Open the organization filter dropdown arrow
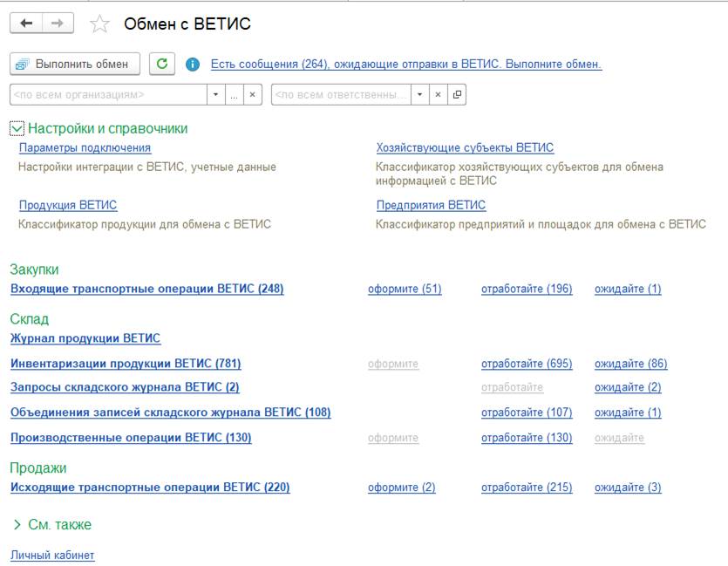 point(216,94)
